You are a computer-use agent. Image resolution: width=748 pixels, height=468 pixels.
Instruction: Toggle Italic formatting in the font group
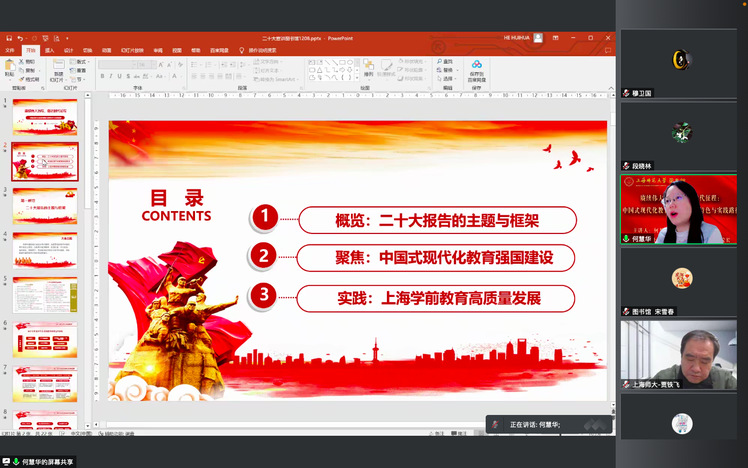[x=111, y=77]
